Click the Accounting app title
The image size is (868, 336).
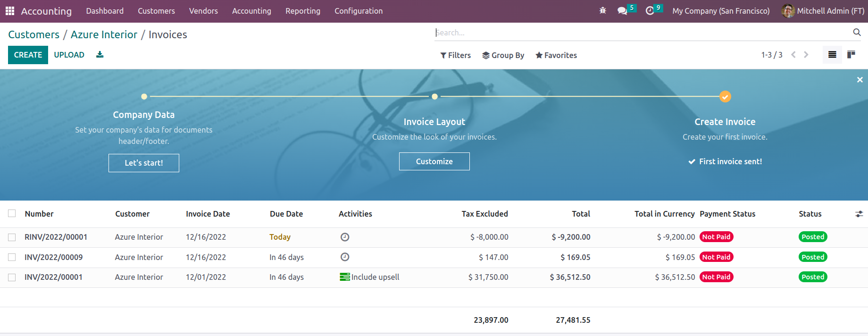(x=46, y=11)
